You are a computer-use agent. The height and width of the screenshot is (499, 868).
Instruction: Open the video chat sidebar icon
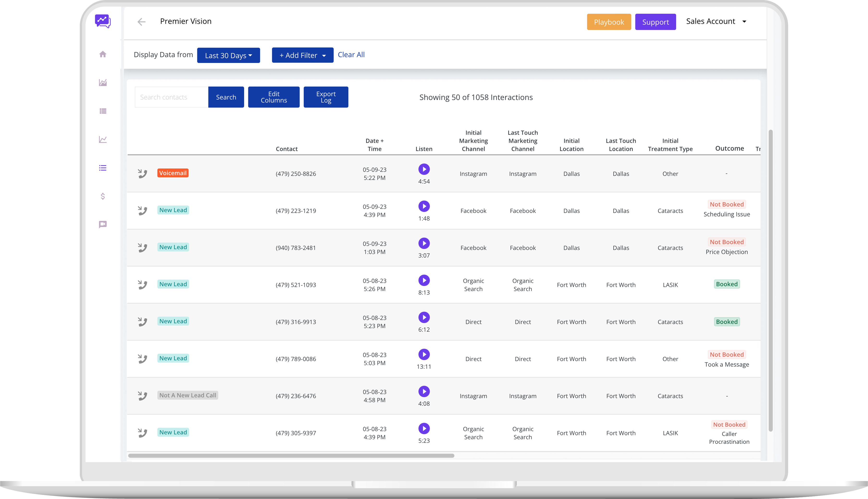(x=103, y=225)
